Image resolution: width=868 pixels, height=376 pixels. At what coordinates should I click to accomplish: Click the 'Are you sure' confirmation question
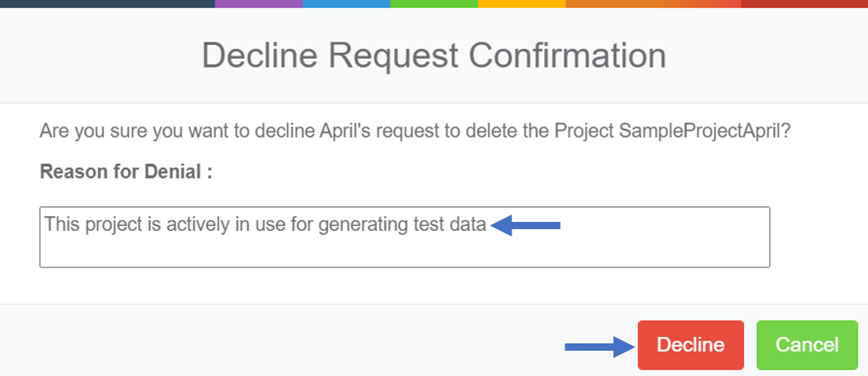[x=414, y=130]
